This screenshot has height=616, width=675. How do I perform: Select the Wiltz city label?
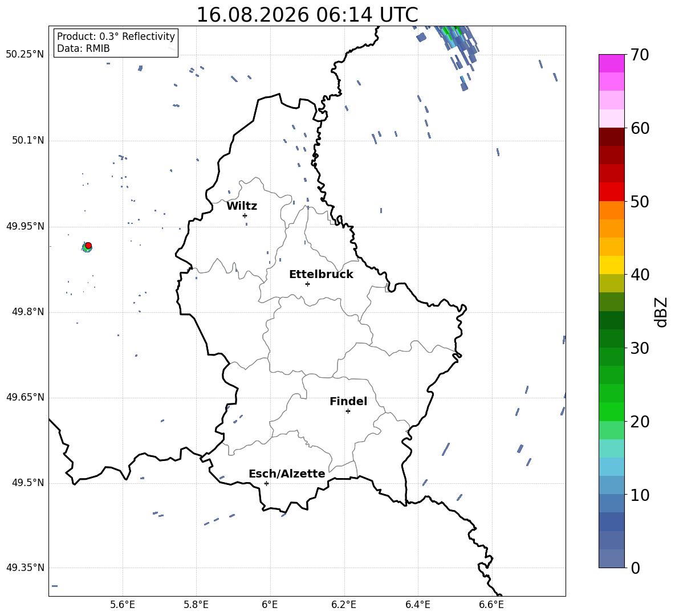coord(242,206)
